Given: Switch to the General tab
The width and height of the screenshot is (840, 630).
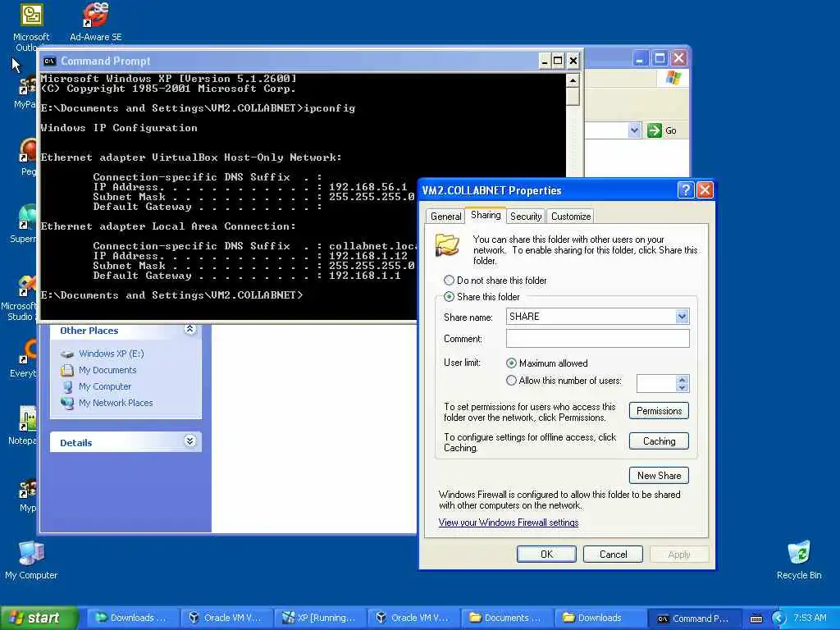Looking at the screenshot, I should 445,217.
